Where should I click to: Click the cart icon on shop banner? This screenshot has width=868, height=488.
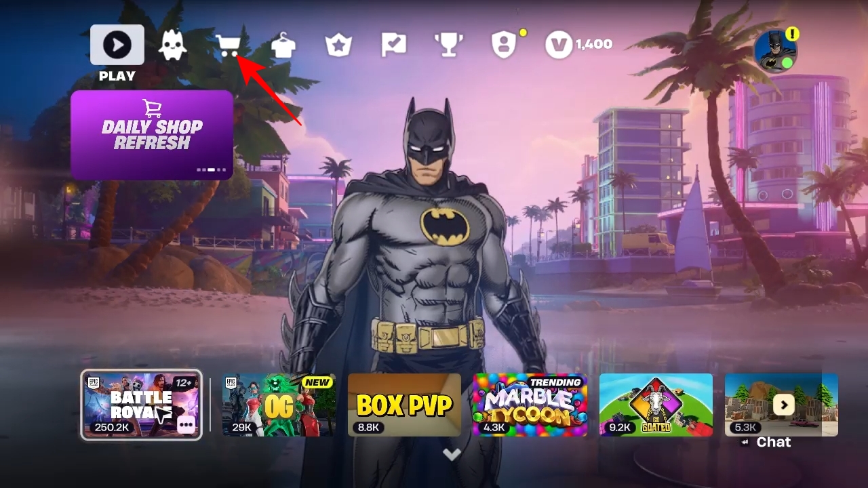[152, 108]
